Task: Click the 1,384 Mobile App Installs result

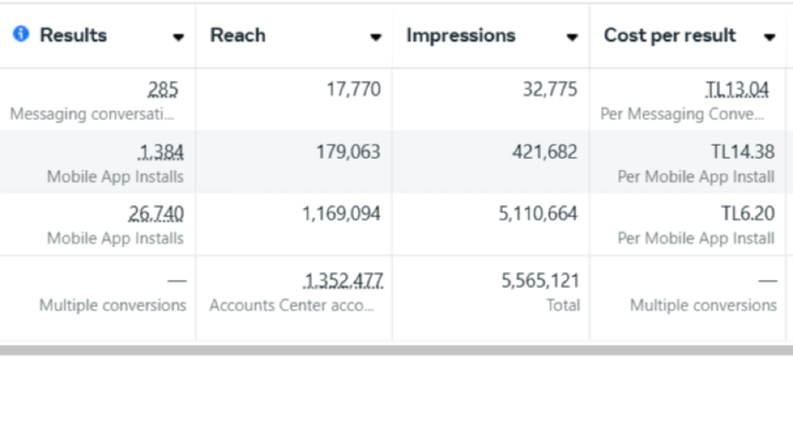Action: click(161, 152)
